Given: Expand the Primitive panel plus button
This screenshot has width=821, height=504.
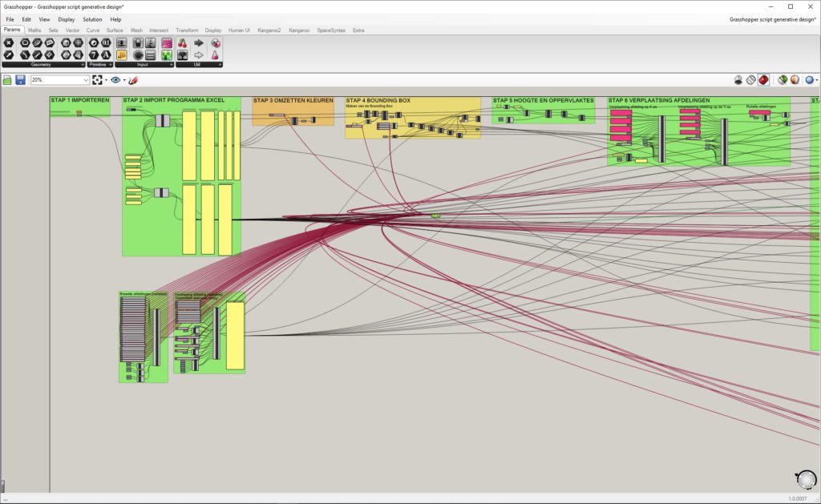Looking at the screenshot, I should click(x=111, y=65).
